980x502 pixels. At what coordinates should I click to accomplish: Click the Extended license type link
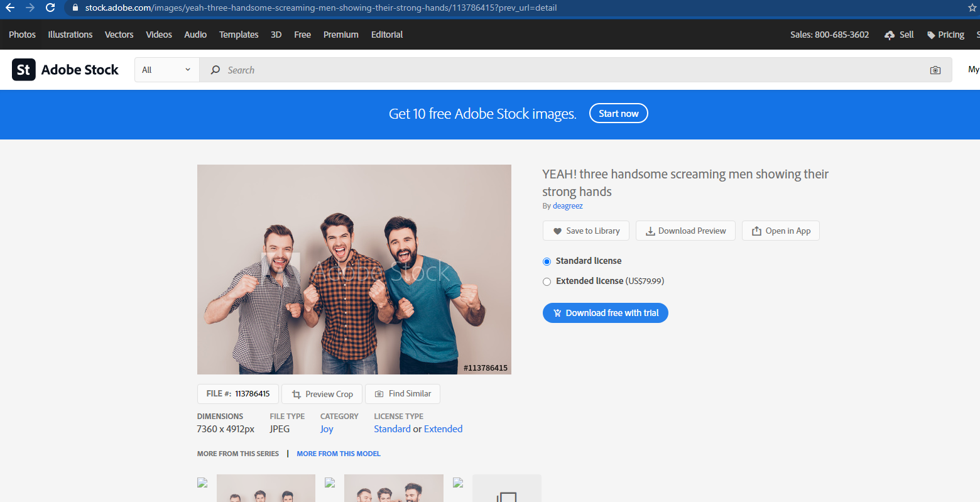pos(443,429)
